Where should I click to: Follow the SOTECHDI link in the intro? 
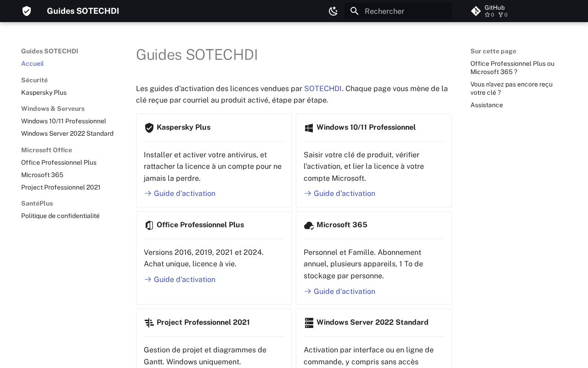tap(322, 89)
